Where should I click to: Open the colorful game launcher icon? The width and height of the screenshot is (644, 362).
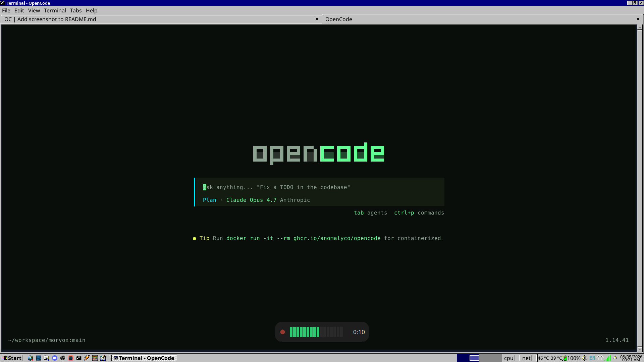[95, 358]
